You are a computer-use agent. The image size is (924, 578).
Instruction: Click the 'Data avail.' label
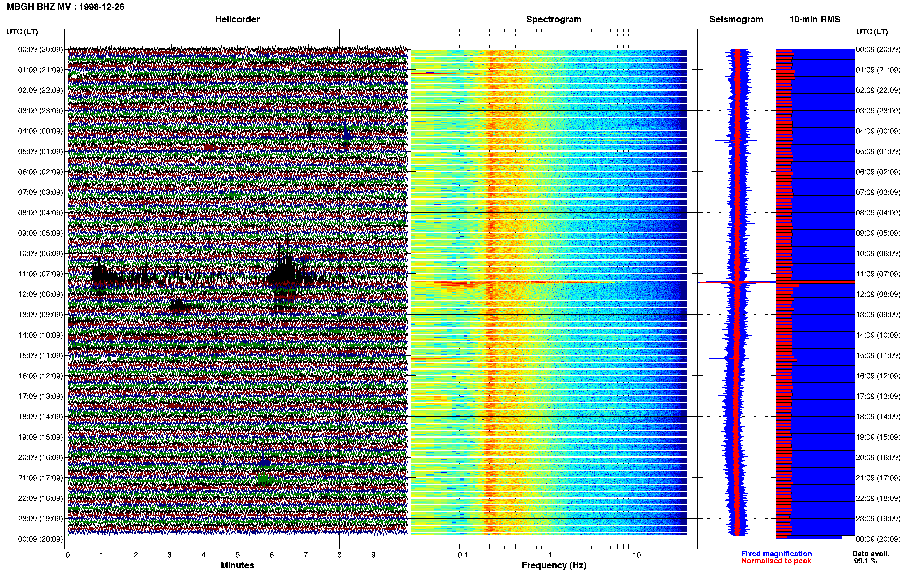pyautogui.click(x=870, y=554)
